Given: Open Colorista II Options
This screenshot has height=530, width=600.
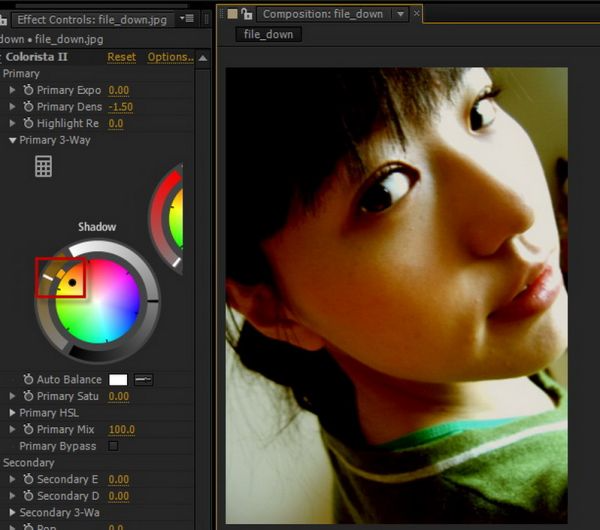Looking at the screenshot, I should click(x=169, y=57).
